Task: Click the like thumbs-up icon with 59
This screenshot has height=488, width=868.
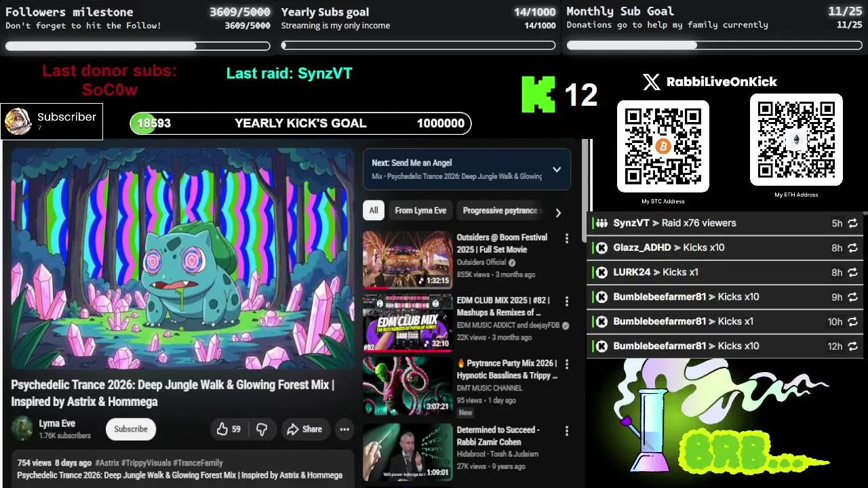Action: point(222,429)
